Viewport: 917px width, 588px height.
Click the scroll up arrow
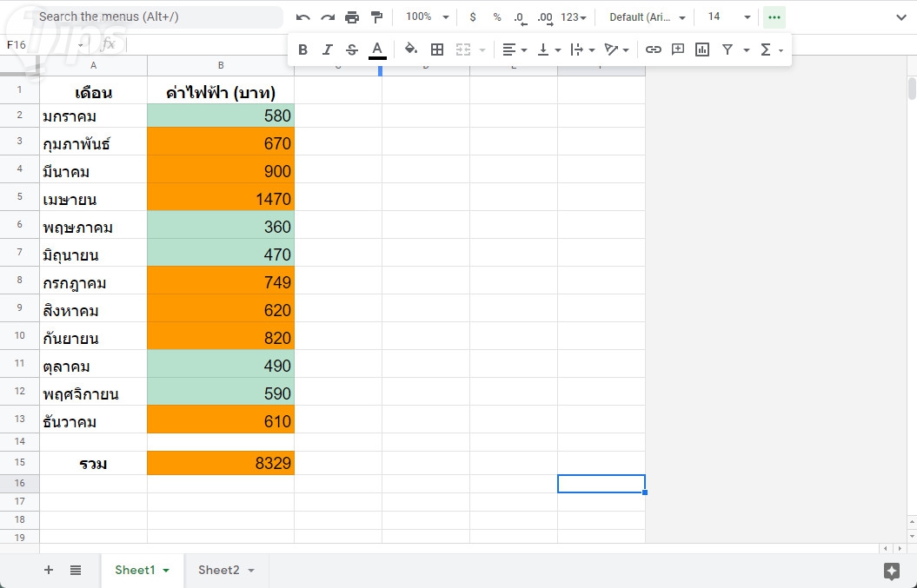tap(912, 521)
